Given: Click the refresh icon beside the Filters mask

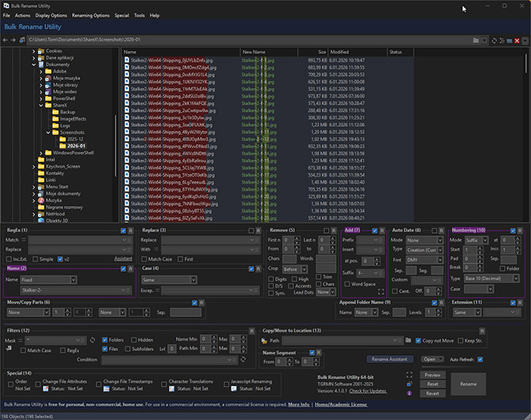Looking at the screenshot, I should 93,339.
